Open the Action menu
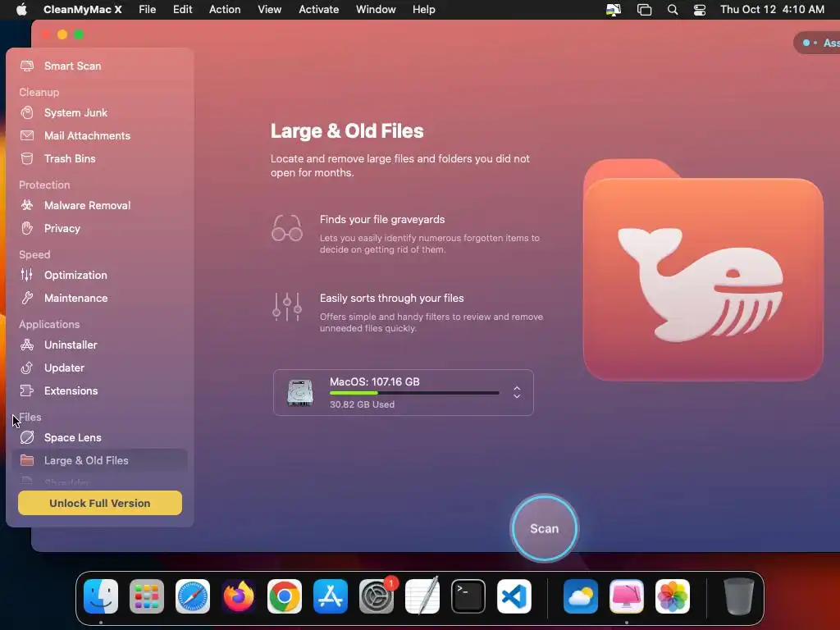Screen dimensions: 840x630 coord(225,10)
